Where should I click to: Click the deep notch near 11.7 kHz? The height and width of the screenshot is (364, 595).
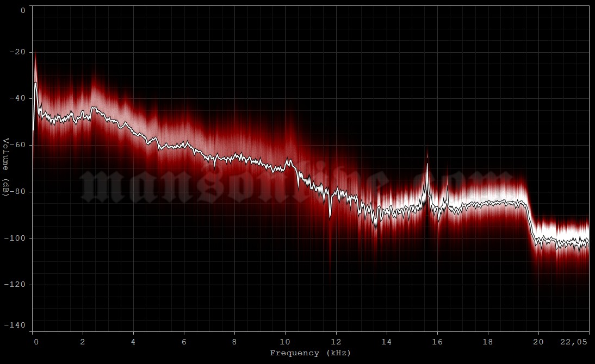329,217
